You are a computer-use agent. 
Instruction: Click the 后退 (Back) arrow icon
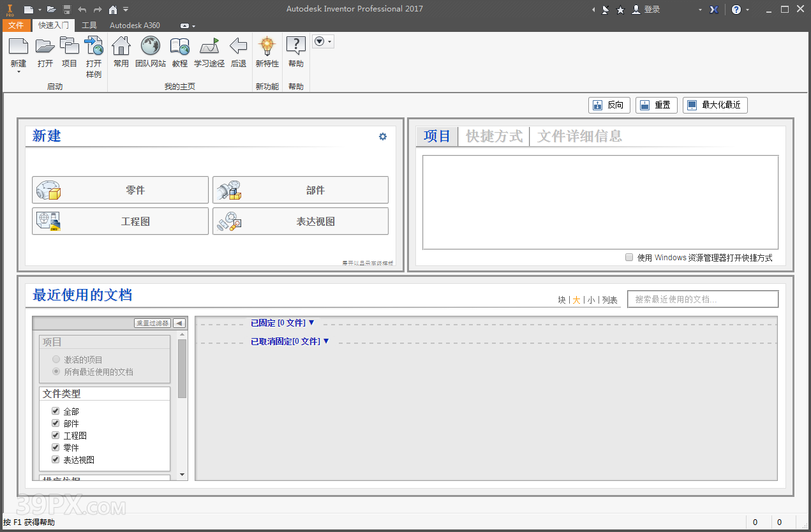coord(239,47)
